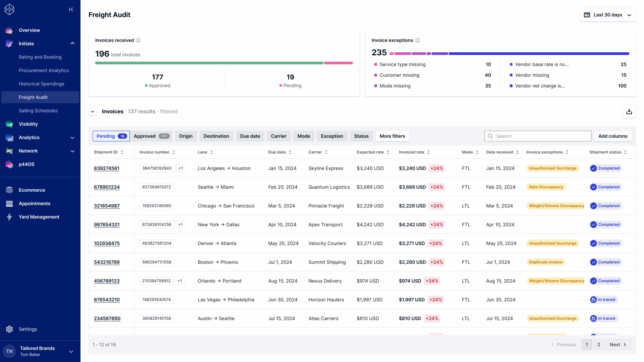
Task: Open Settings via the gear icon
Action: (x=9, y=329)
